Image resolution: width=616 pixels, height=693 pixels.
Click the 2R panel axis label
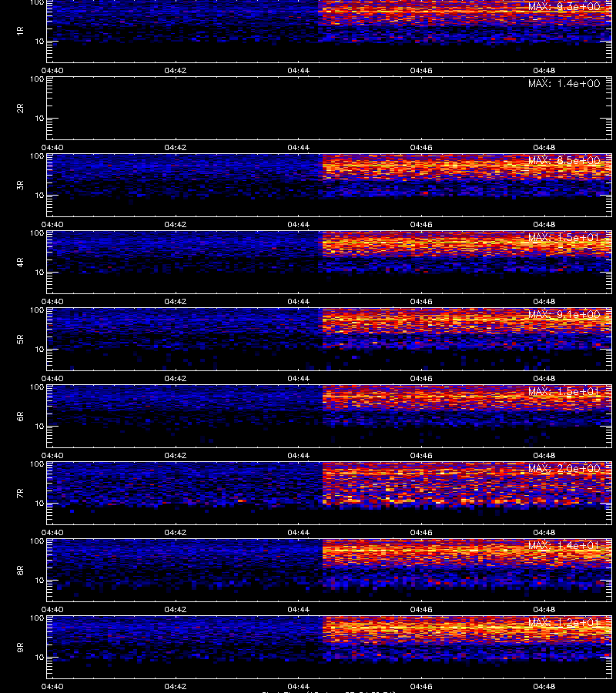point(20,109)
